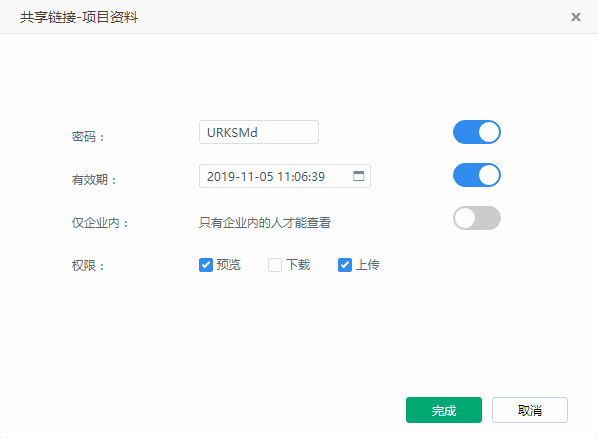Click the 密码： field label
This screenshot has height=438, width=598.
click(88, 137)
